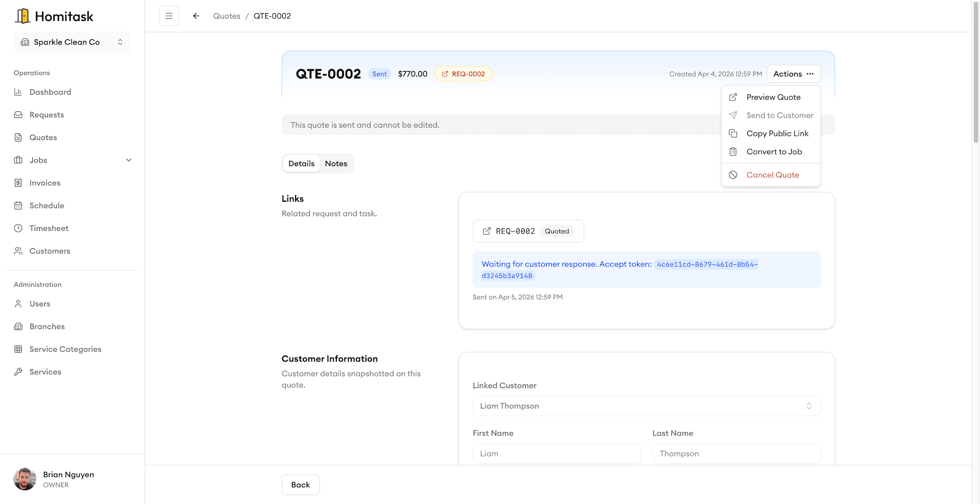The width and height of the screenshot is (980, 504).
Task: Open the Linked Customer selector
Action: [x=646, y=405]
